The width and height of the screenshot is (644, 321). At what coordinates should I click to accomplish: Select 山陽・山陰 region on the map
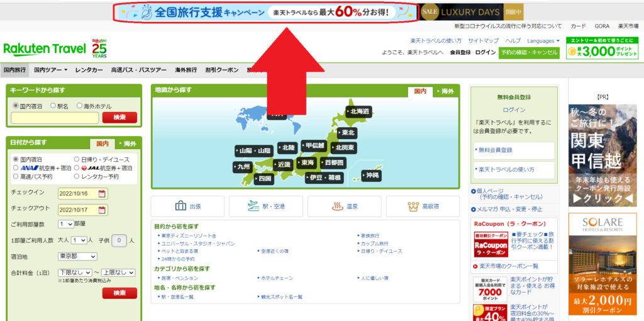coord(255,151)
